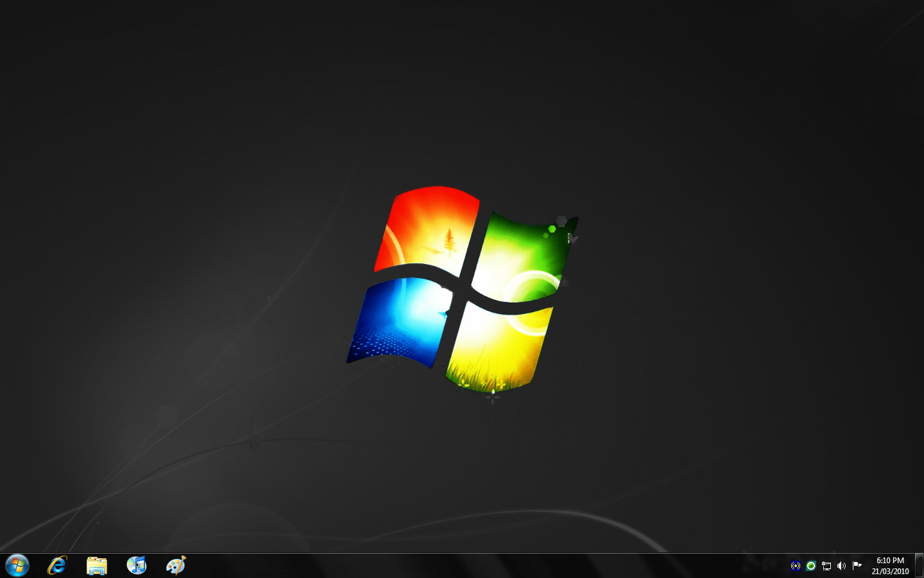Screen dimensions: 924x578
Task: Open Windows Explorer folder icon
Action: (x=97, y=565)
